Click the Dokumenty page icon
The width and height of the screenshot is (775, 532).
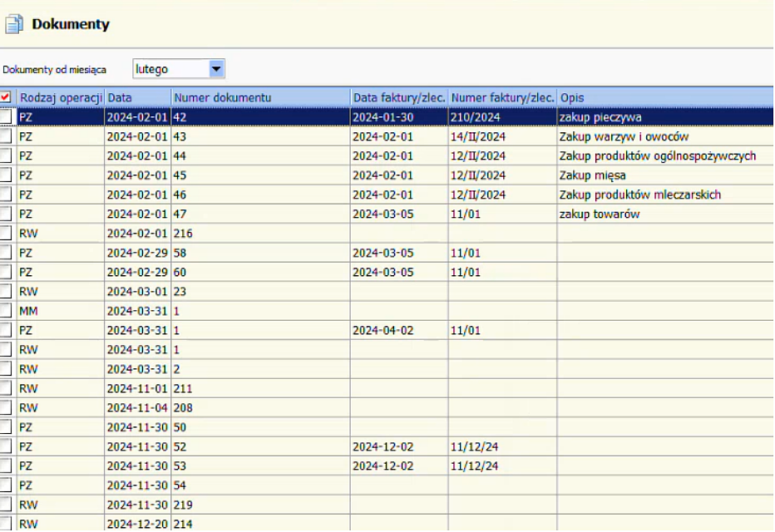(13, 24)
